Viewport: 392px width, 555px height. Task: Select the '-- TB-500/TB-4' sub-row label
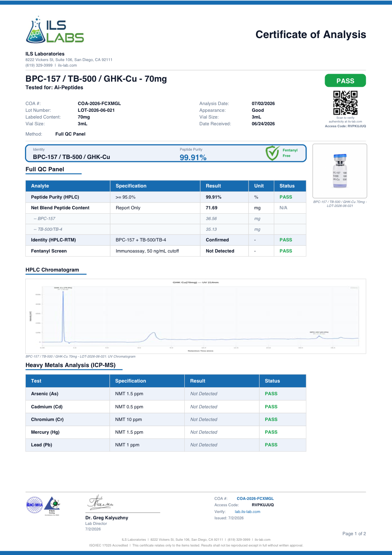[48, 229]
